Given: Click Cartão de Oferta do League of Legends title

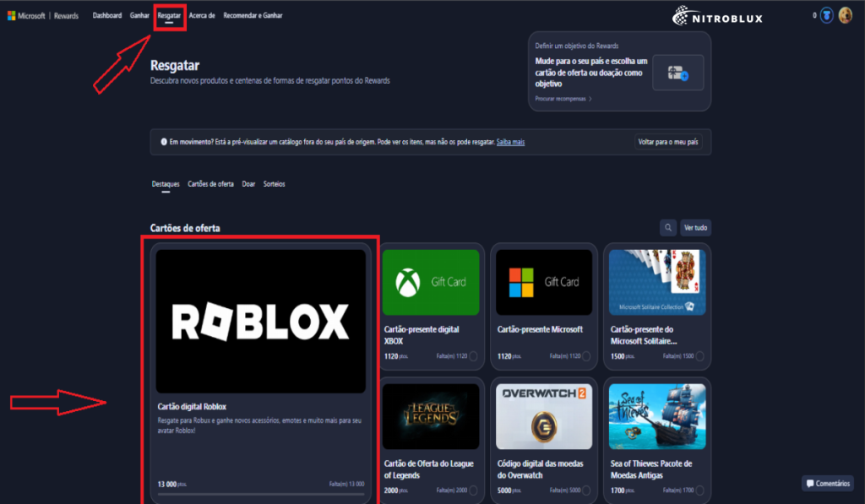Looking at the screenshot, I should (428, 469).
